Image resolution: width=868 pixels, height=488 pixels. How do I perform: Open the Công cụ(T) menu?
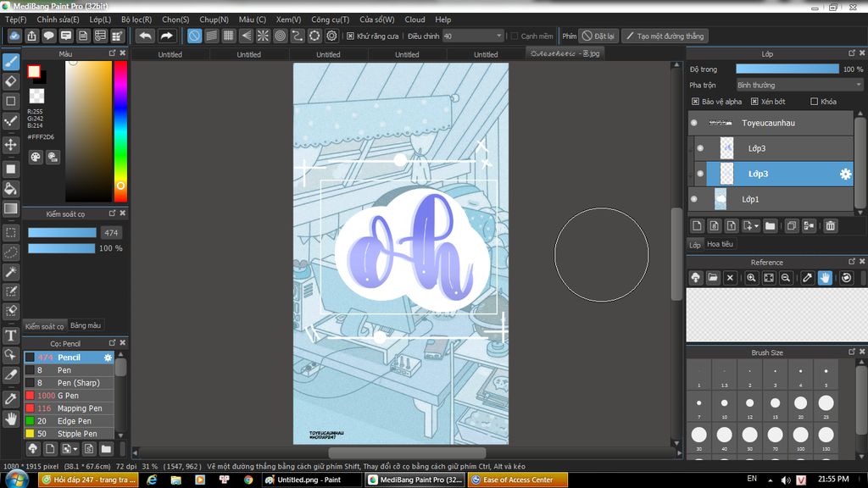(330, 19)
